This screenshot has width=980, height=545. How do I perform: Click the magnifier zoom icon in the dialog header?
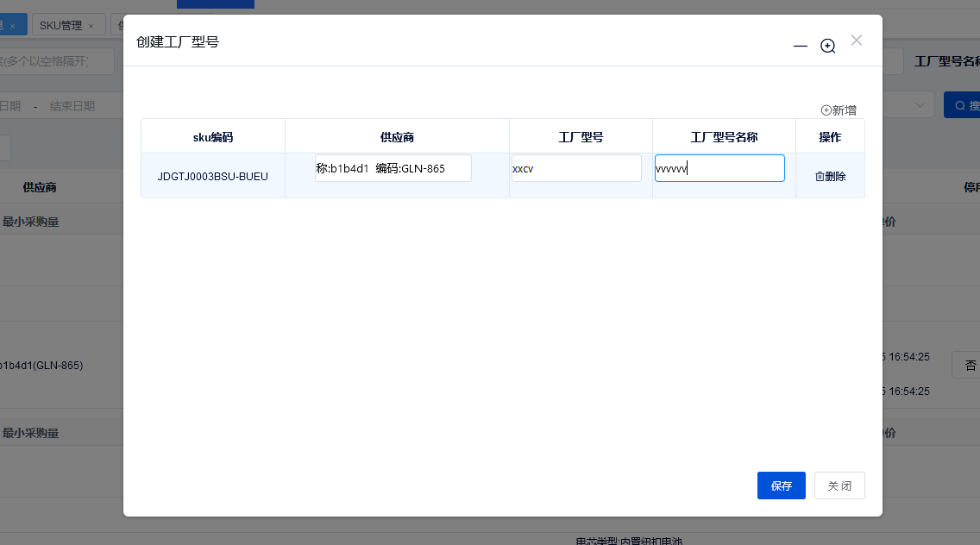coord(827,46)
